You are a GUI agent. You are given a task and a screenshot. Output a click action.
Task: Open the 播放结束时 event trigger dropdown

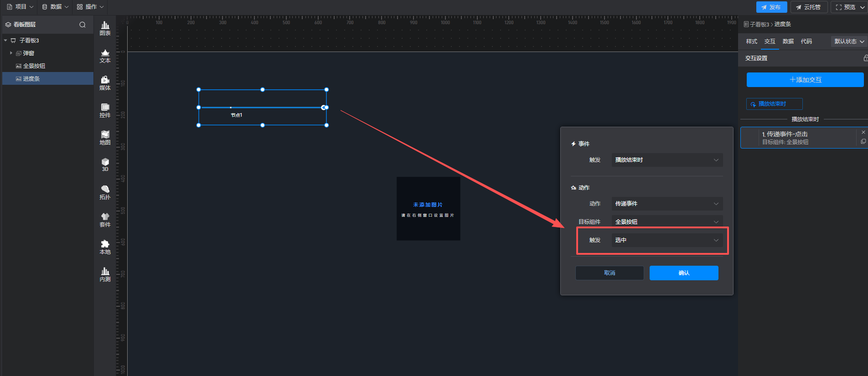666,160
